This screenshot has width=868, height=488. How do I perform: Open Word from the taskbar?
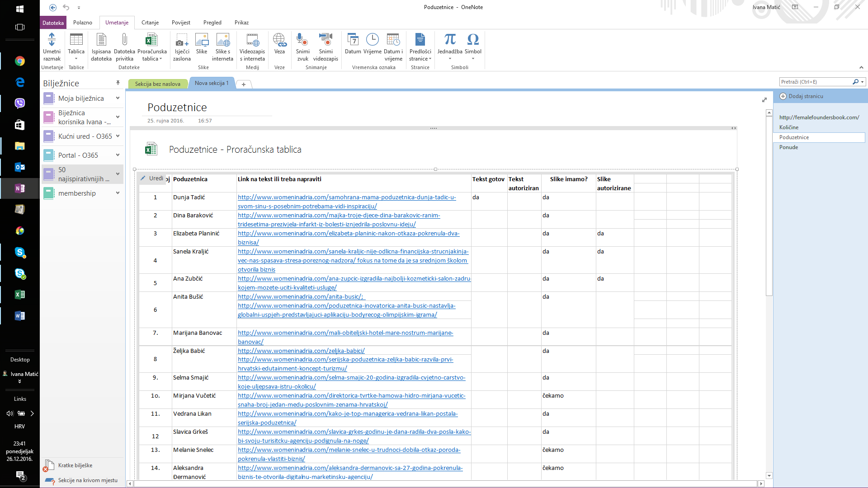pos(20,316)
